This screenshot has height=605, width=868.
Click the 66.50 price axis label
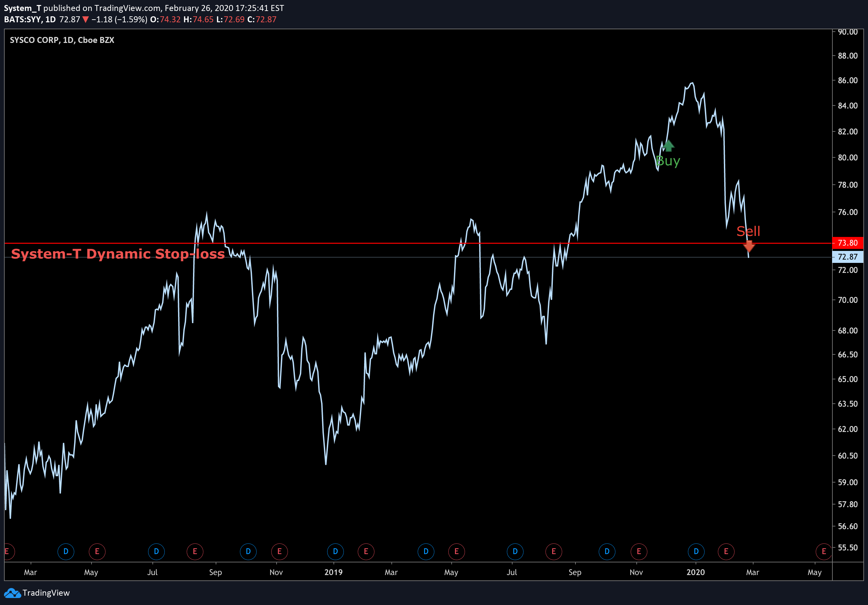click(x=848, y=354)
